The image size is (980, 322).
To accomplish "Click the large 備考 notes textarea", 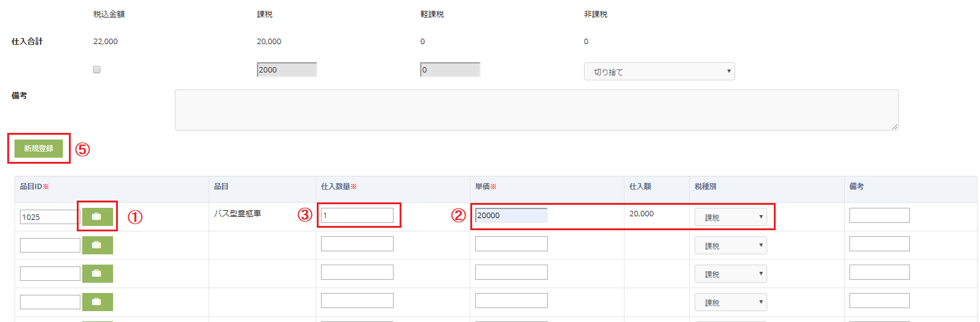I will [x=536, y=110].
